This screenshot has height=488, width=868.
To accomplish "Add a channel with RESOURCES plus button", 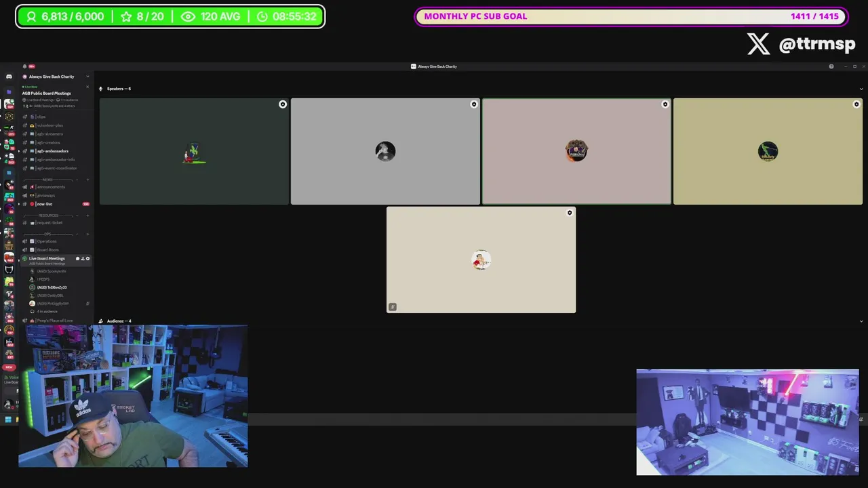I will [87, 216].
